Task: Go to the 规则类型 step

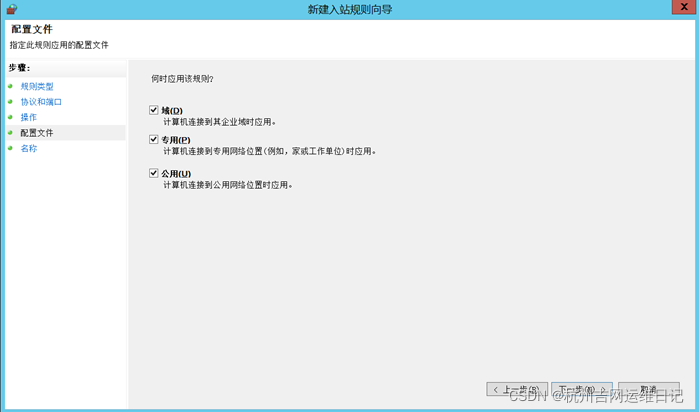Action: [x=37, y=87]
